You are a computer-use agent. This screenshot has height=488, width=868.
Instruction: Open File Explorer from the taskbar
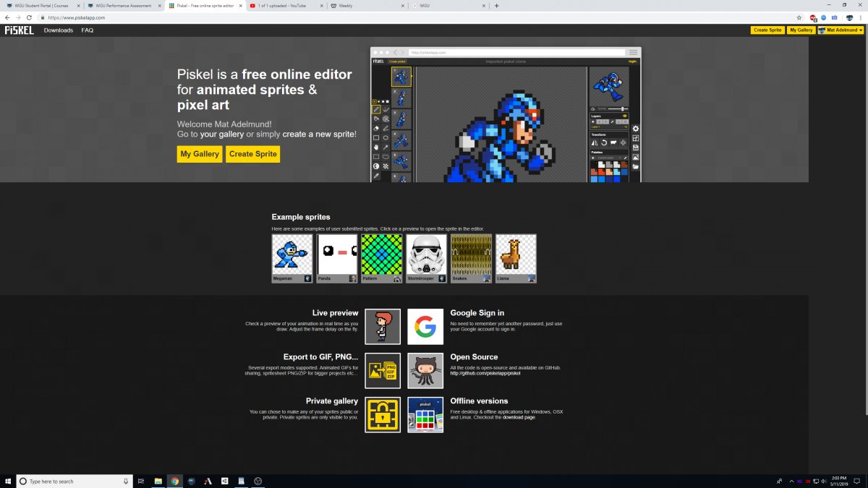coord(158,481)
